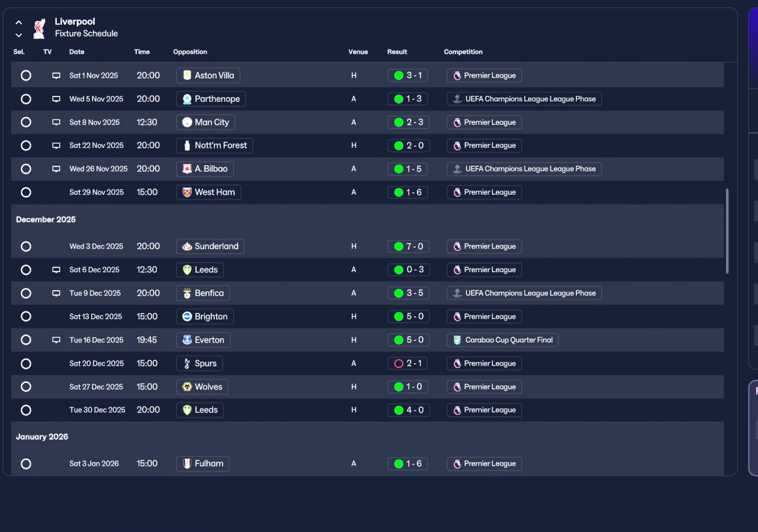This screenshot has height=532, width=758.
Task: Click the Fixture Schedule subtitle
Action: (86, 34)
